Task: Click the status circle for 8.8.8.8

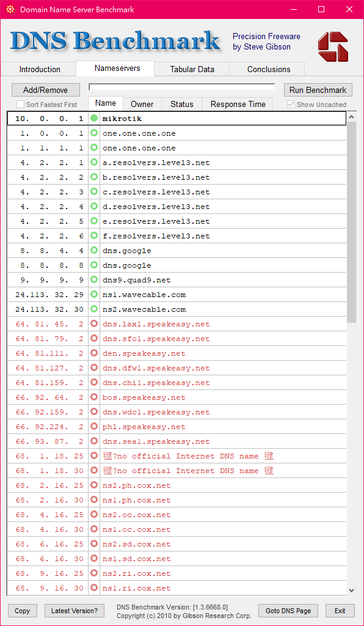Action: click(94, 265)
